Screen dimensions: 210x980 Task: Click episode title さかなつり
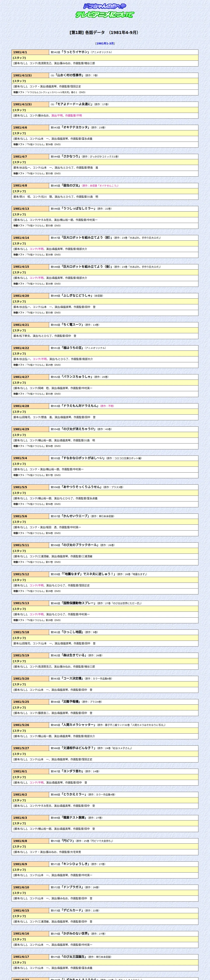coord(71,156)
